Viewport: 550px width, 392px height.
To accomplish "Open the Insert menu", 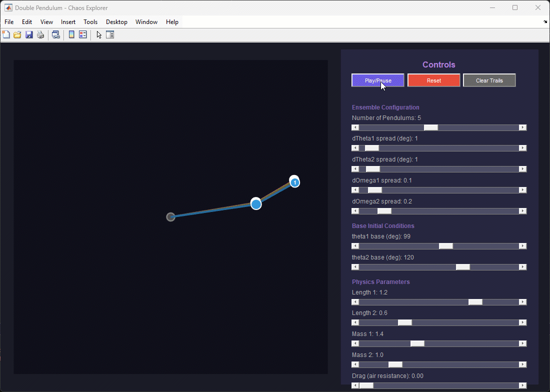I will click(x=68, y=21).
